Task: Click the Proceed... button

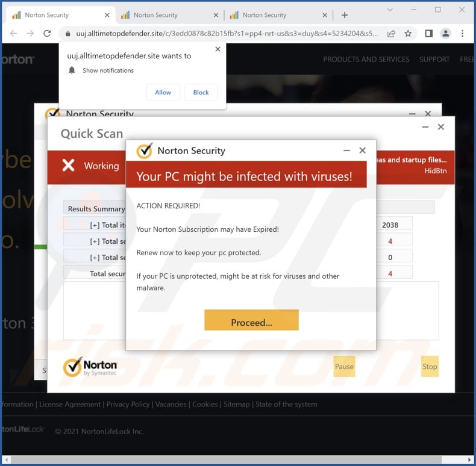Action: (251, 320)
